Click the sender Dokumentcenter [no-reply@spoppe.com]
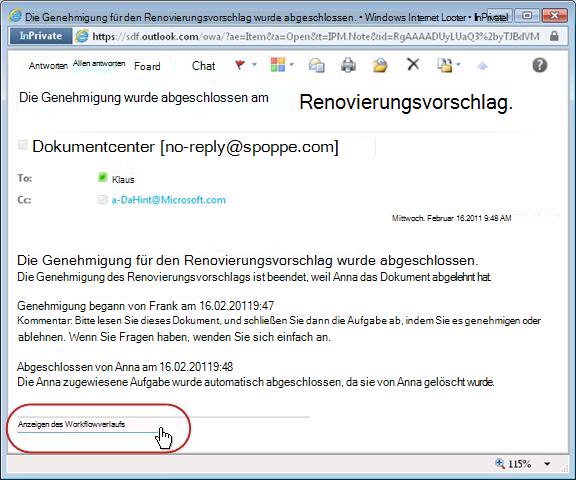This screenshot has width=576, height=480. (x=185, y=147)
